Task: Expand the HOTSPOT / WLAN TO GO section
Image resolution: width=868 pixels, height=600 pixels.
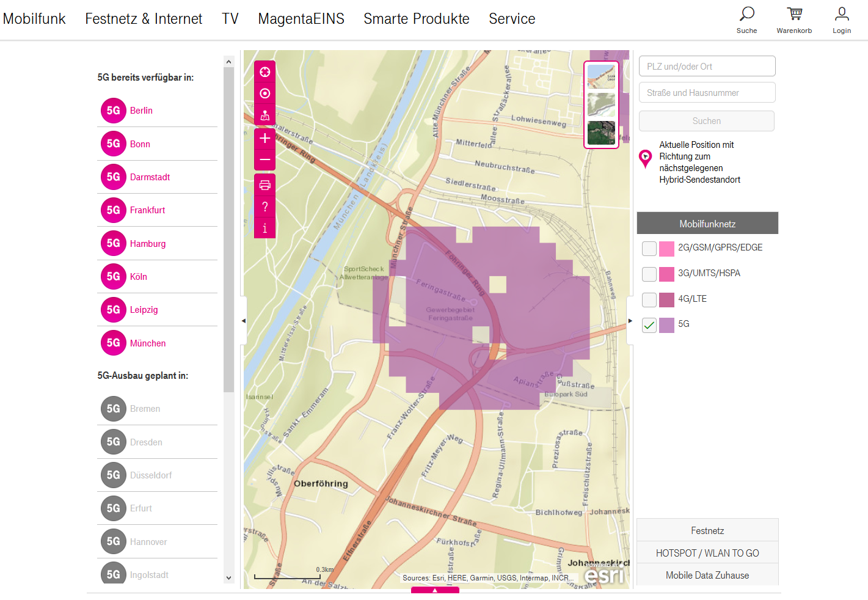Action: coord(707,553)
